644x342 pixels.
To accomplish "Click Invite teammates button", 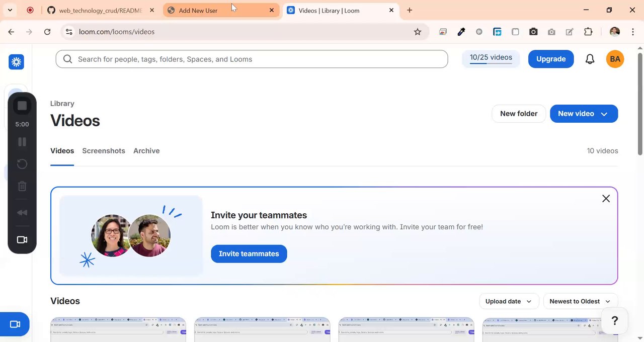I will (x=249, y=253).
